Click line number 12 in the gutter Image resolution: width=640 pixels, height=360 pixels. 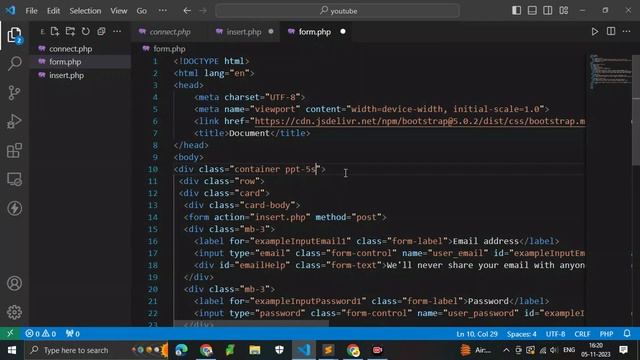(153, 193)
